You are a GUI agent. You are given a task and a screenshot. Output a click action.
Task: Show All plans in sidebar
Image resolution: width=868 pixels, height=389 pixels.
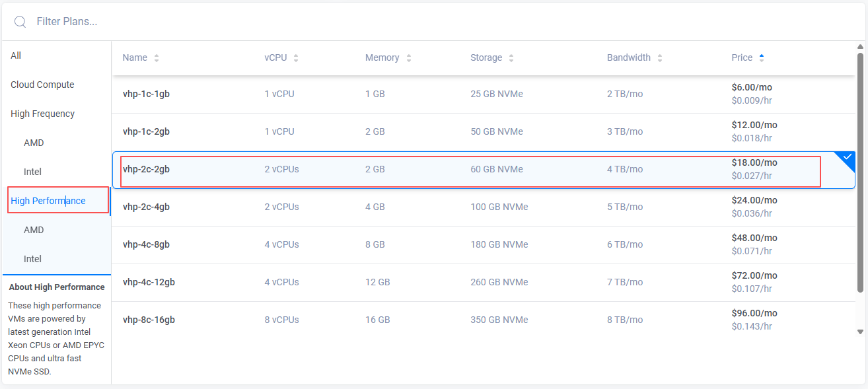point(16,55)
